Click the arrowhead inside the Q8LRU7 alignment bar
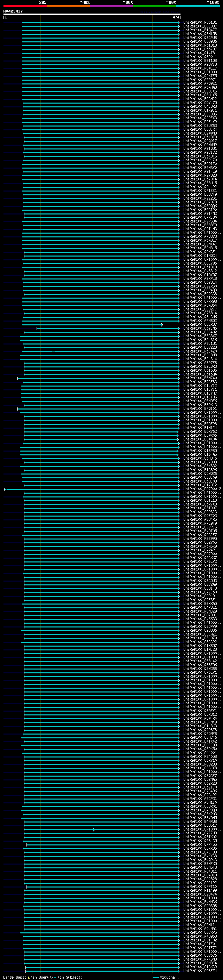Image resolution: width=223 pixels, height=980 pixels. (162, 324)
